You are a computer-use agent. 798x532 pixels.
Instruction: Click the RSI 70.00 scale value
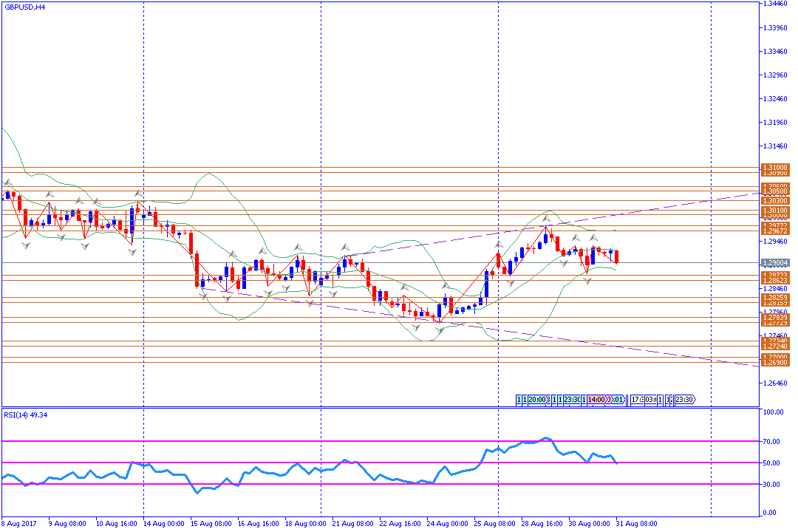click(x=772, y=441)
